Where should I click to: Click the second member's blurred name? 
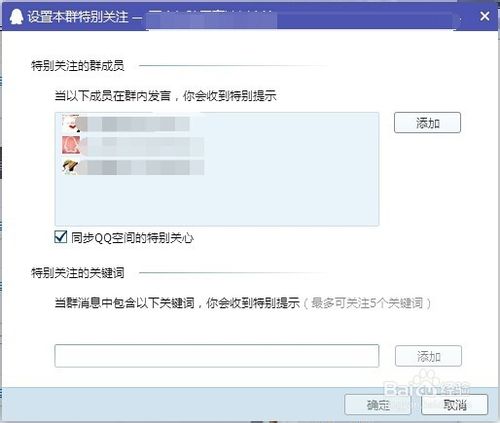tap(142, 146)
